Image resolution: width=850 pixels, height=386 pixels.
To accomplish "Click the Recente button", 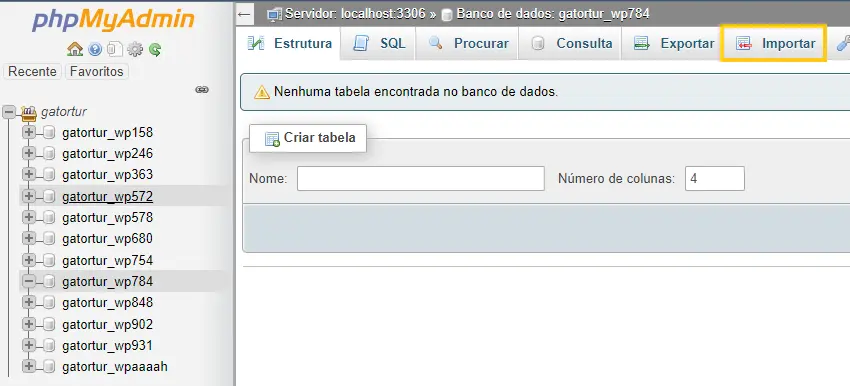I will [x=33, y=72].
